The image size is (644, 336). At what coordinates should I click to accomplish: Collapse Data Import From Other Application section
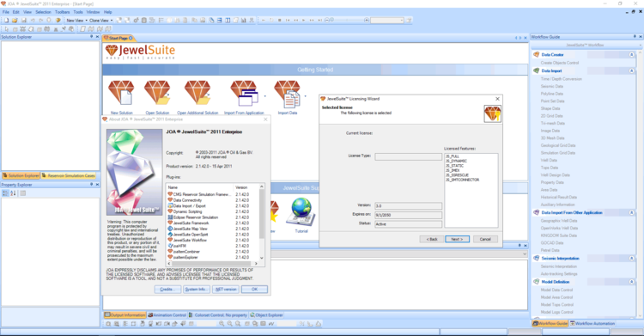pyautogui.click(x=632, y=212)
